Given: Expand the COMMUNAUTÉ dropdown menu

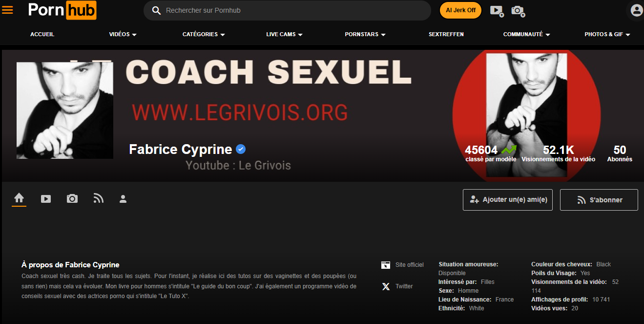Looking at the screenshot, I should [527, 34].
